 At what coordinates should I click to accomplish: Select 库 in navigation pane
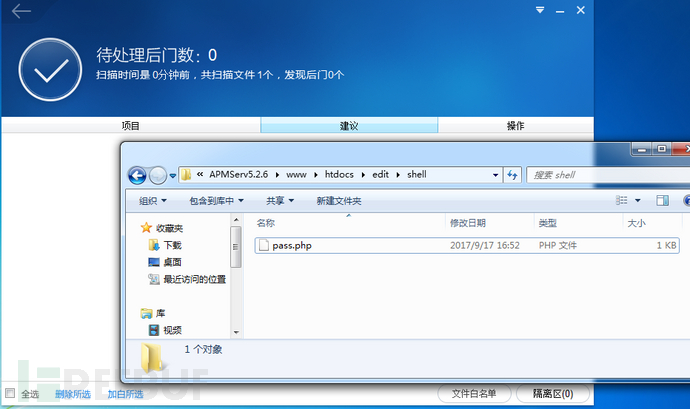(160, 313)
